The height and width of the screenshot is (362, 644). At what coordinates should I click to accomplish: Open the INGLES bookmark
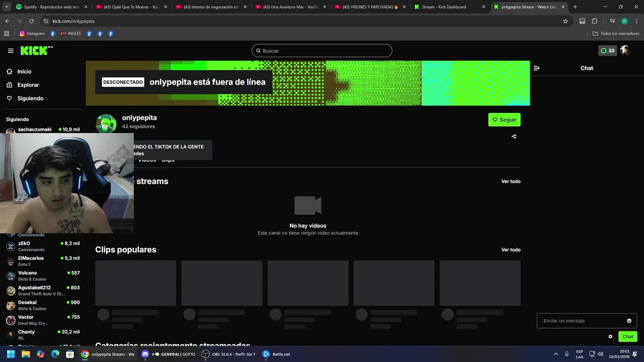(x=70, y=34)
